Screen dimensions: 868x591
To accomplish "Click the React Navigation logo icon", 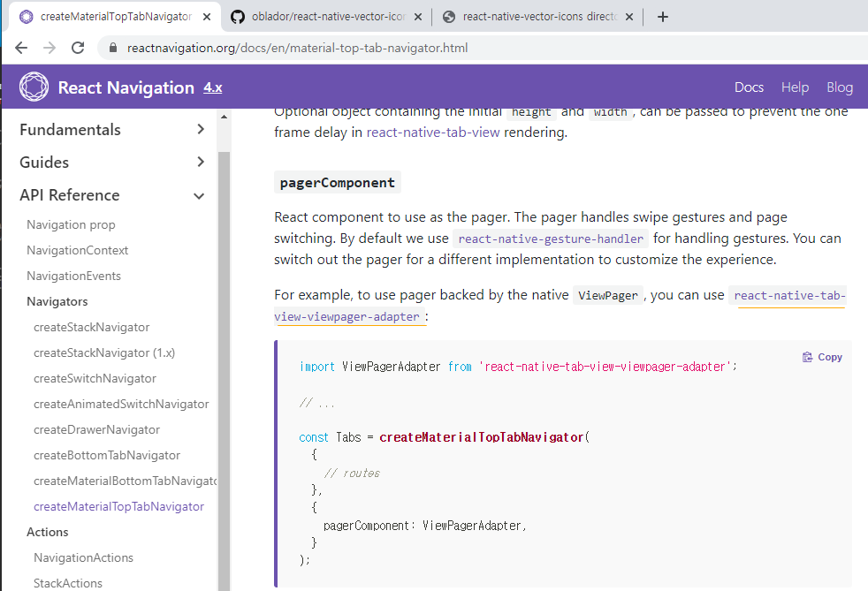I will (34, 87).
